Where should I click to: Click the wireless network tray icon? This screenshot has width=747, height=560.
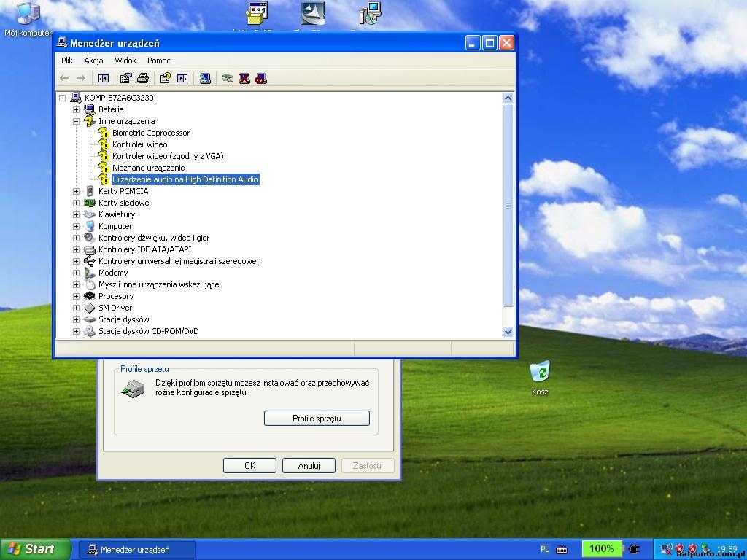666,549
